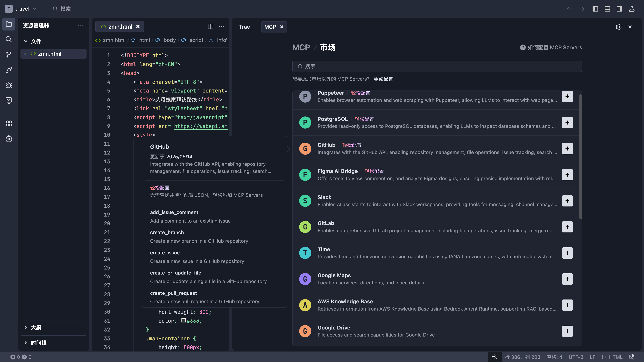Click the 手动配置 manual configuration link
Viewport: 644px width, 362px height.
click(x=383, y=79)
